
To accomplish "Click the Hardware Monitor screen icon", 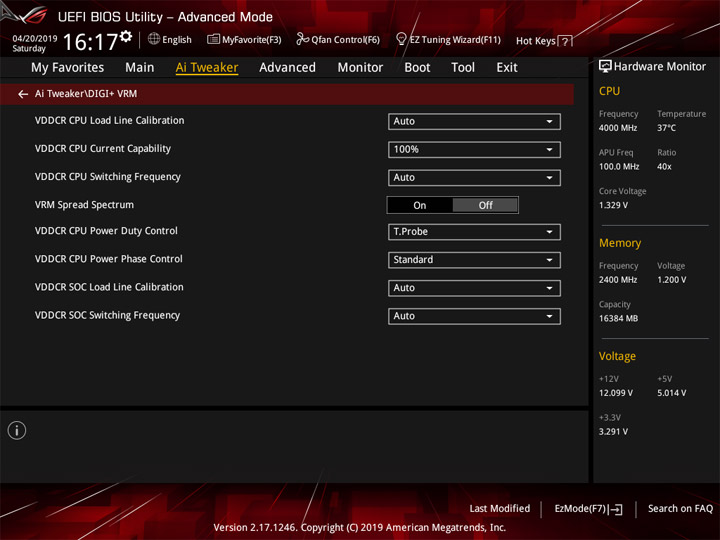I will 605,67.
